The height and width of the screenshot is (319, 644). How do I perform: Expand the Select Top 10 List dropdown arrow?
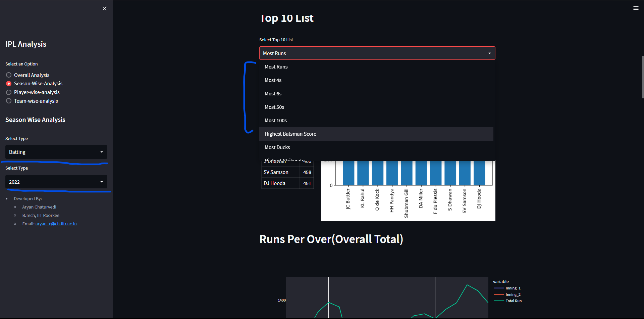coord(489,53)
